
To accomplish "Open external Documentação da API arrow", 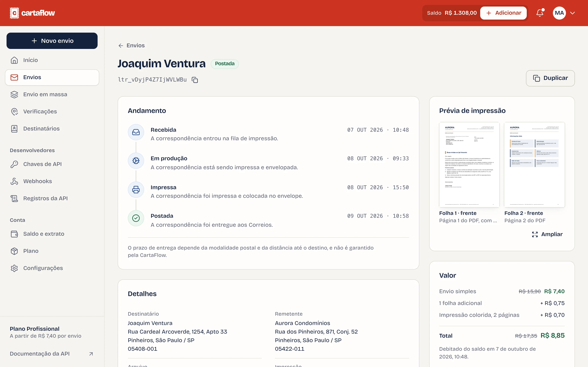I will 91,354.
